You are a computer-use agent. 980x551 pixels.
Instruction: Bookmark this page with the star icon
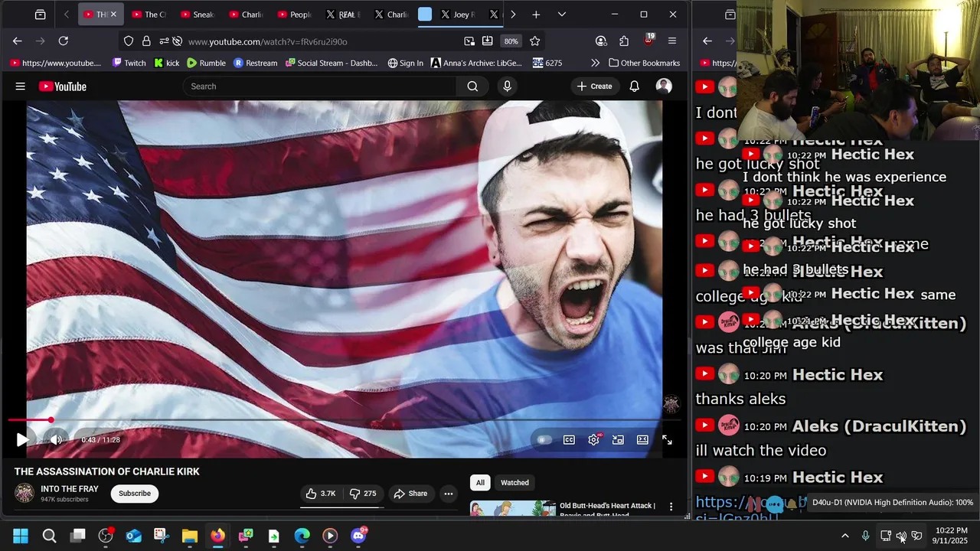pyautogui.click(x=535, y=41)
